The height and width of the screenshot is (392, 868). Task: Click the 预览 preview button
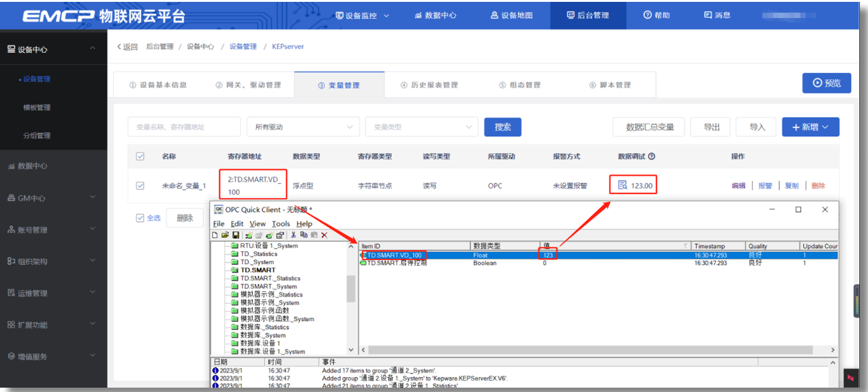pos(827,83)
